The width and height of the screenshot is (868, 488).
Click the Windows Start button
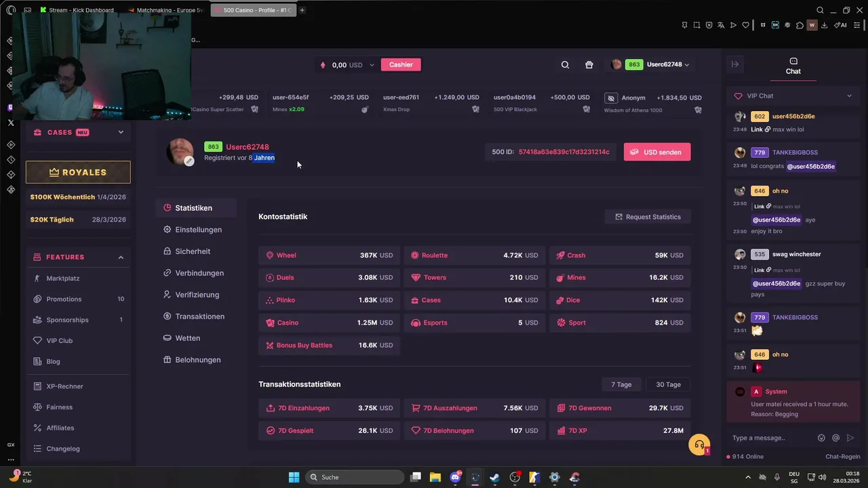tap(294, 477)
